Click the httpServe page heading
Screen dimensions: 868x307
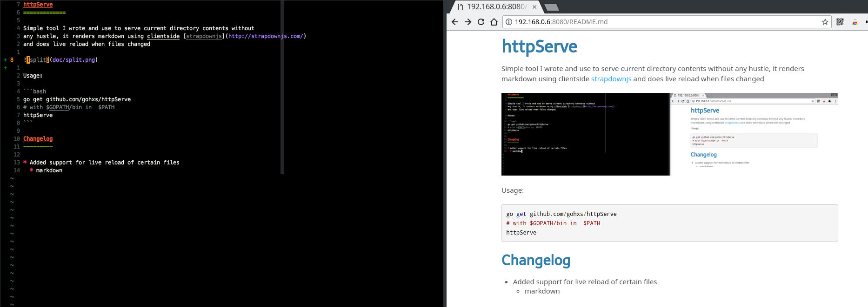[x=540, y=46]
